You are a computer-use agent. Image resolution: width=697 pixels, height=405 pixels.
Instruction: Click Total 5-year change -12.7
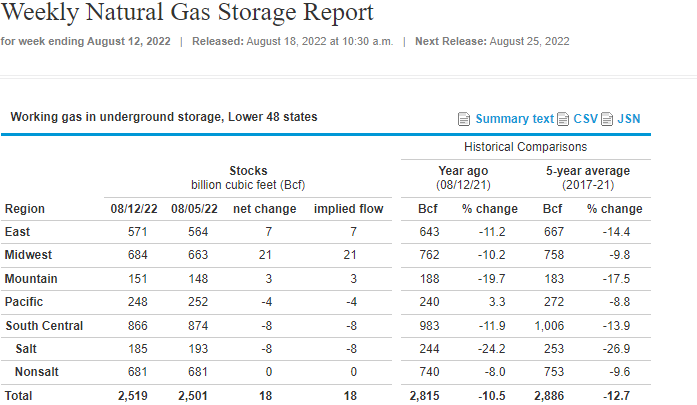coord(617,396)
